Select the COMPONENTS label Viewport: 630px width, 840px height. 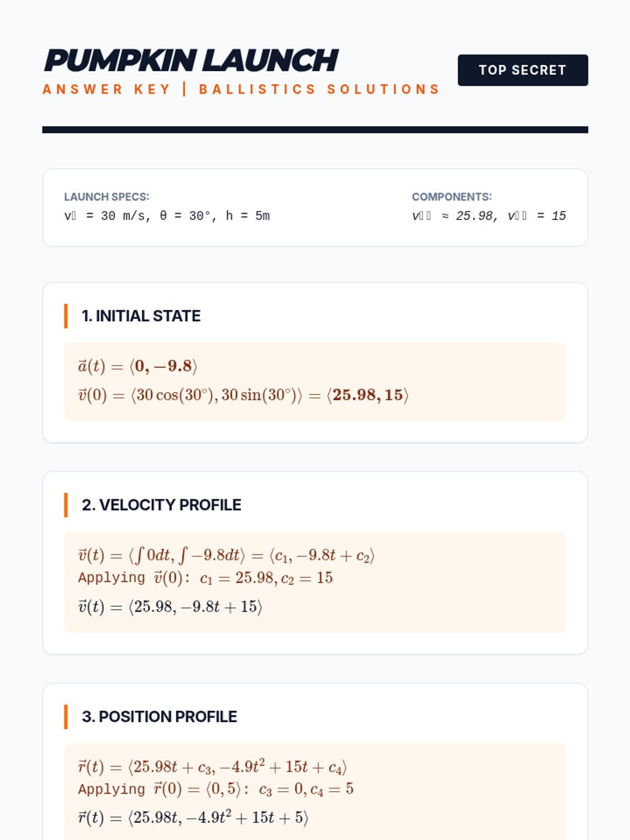coord(451,197)
